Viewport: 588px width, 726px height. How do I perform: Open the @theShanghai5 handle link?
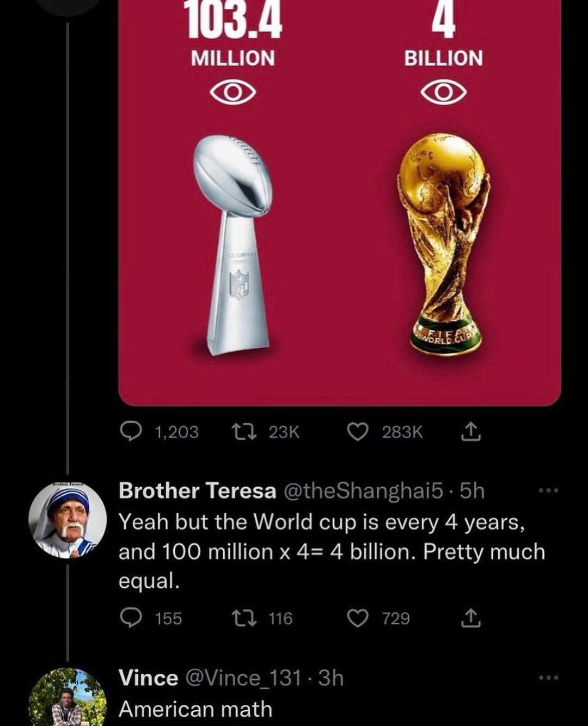point(363,491)
